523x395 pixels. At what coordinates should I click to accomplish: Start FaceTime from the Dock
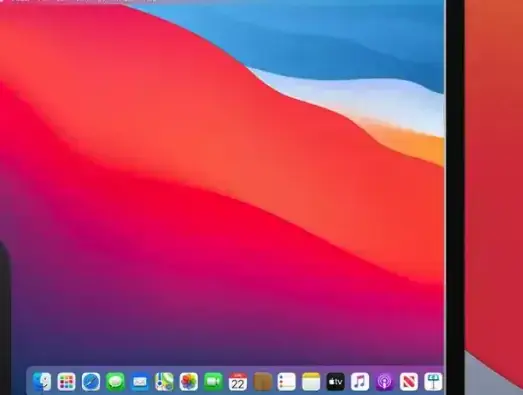pos(213,381)
